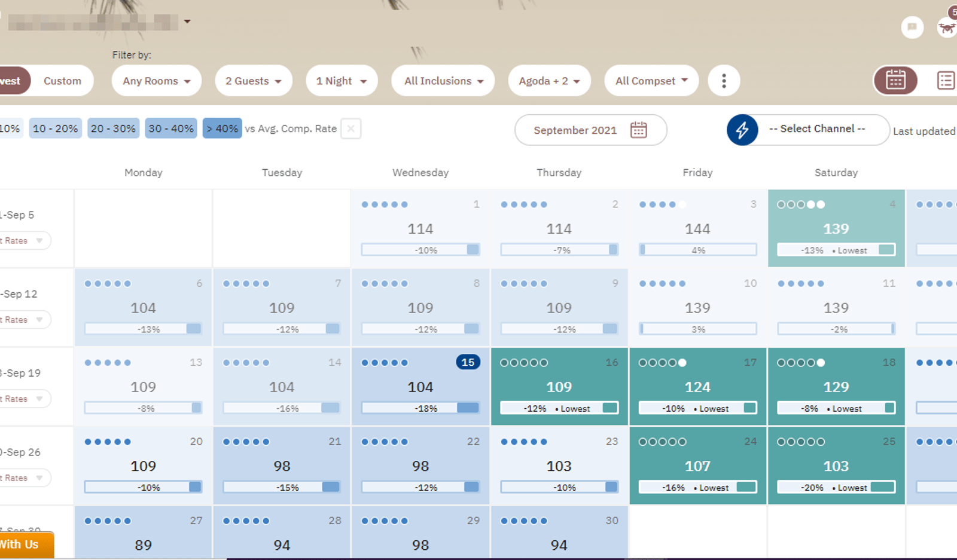Click the rate value 98 on Sep 21
Viewport: 957px width, 560px height.
pos(282,466)
